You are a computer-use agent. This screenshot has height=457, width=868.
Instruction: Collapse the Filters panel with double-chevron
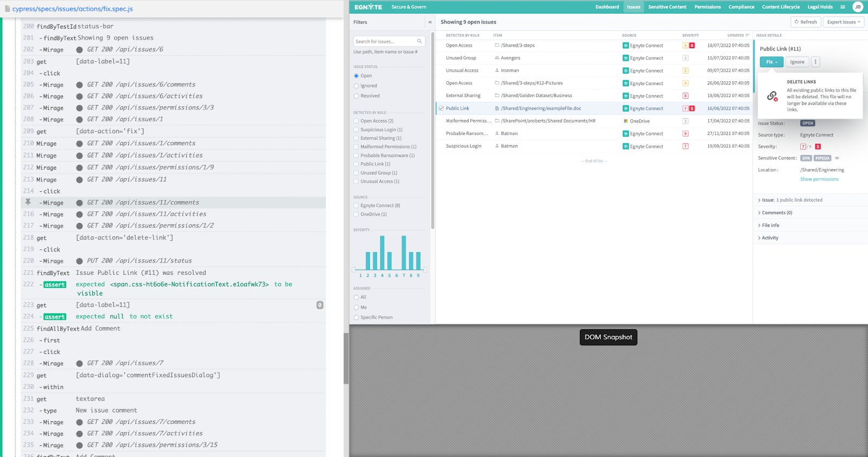point(430,22)
